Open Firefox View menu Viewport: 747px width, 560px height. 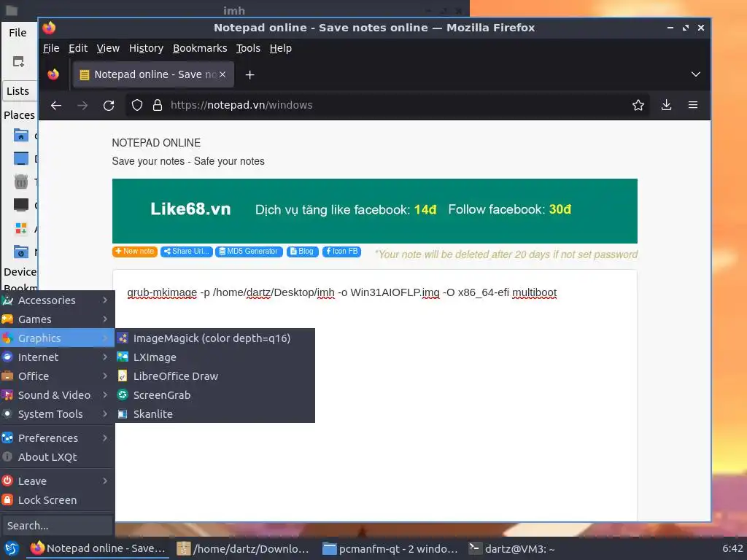[108, 49]
